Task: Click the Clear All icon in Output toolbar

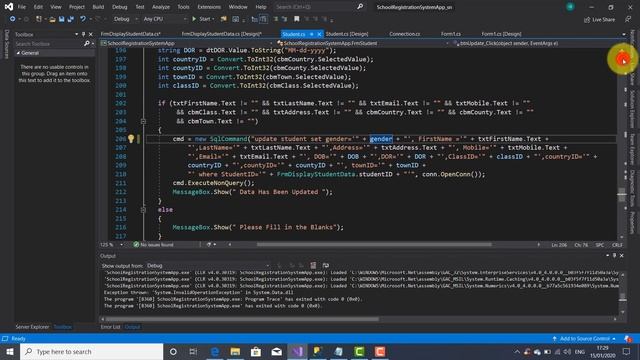Action: pyautogui.click(x=313, y=265)
